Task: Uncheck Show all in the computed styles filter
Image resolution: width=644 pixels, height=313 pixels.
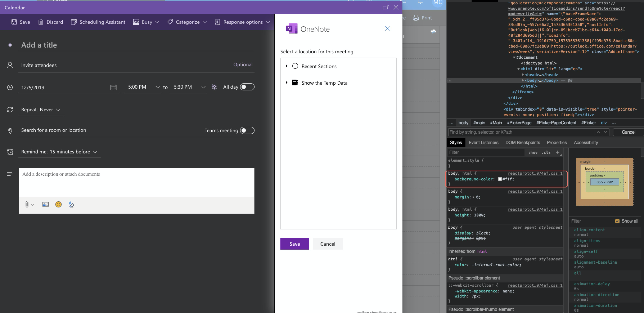Action: coord(618,221)
